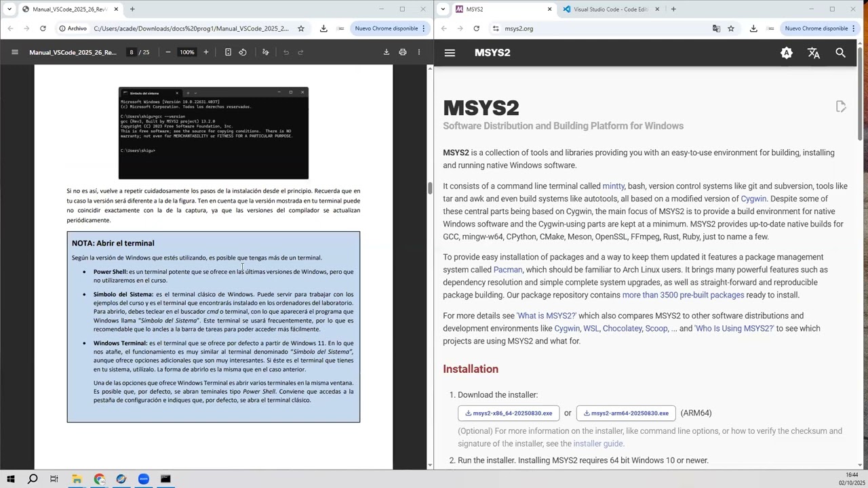Reload the PDF window page
Screen dimensions: 868x488
43,28
